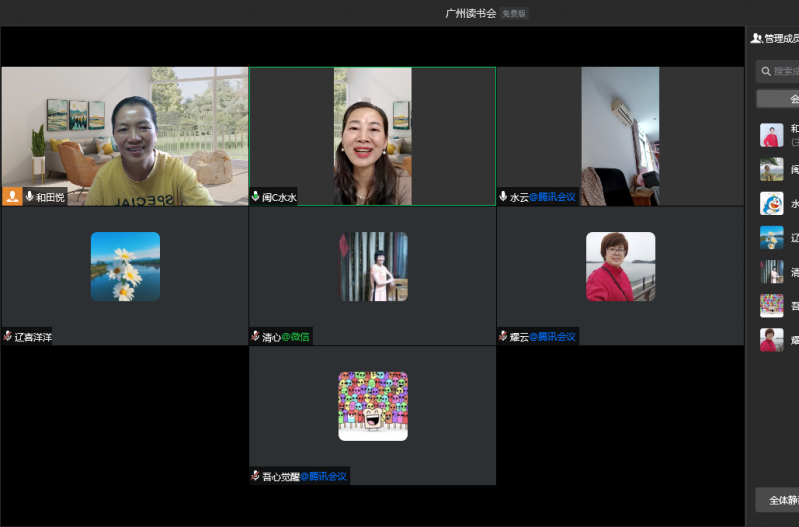This screenshot has width=799, height=527.
Task: Click the search magnifier icon in member panel
Action: (766, 71)
